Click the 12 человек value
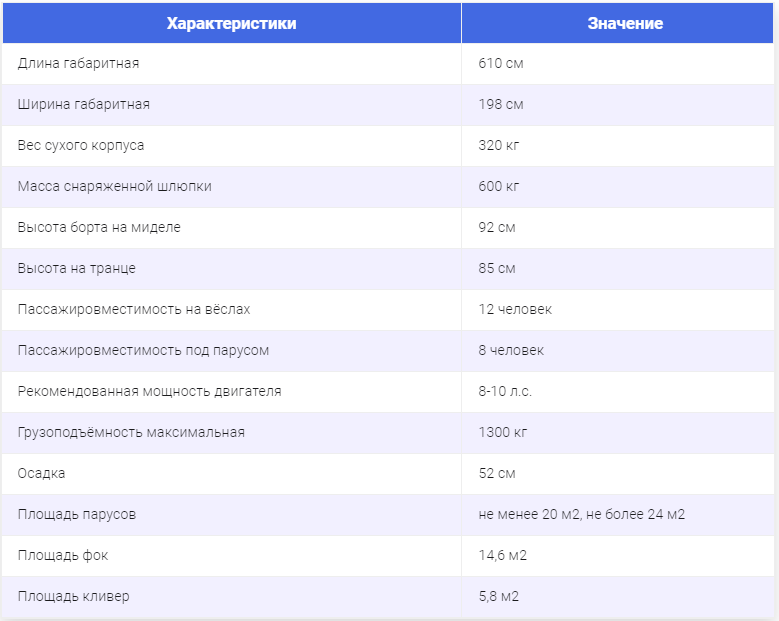This screenshot has height=621, width=779. click(515, 310)
